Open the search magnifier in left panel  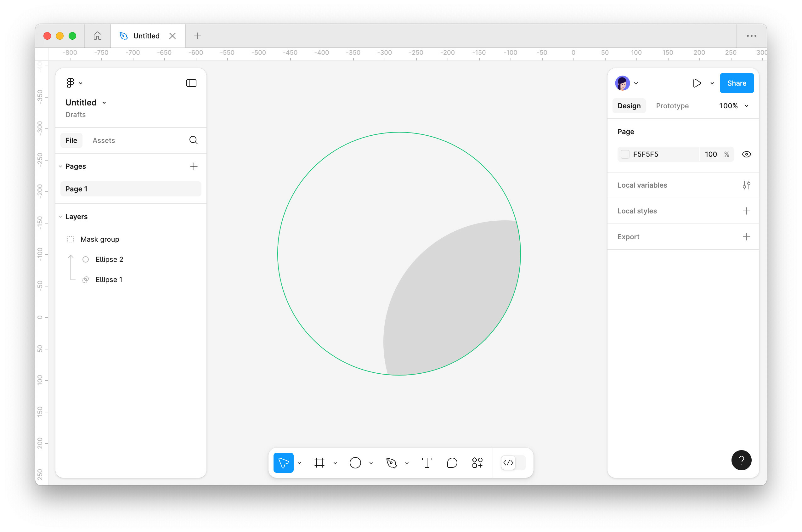[x=193, y=140]
